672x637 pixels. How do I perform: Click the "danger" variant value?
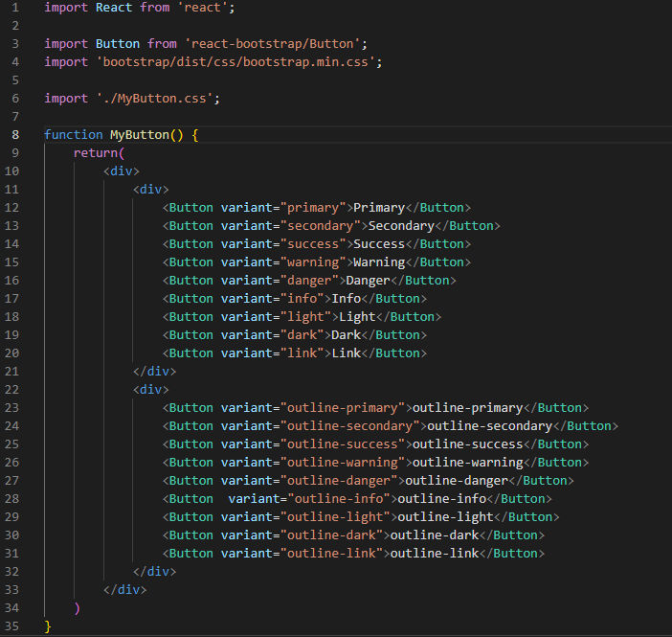coord(309,280)
